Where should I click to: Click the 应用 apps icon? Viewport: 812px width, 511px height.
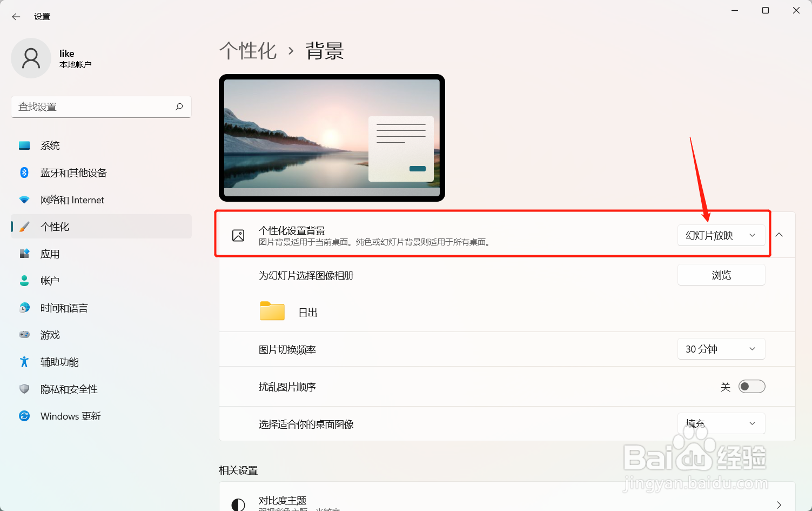(24, 254)
